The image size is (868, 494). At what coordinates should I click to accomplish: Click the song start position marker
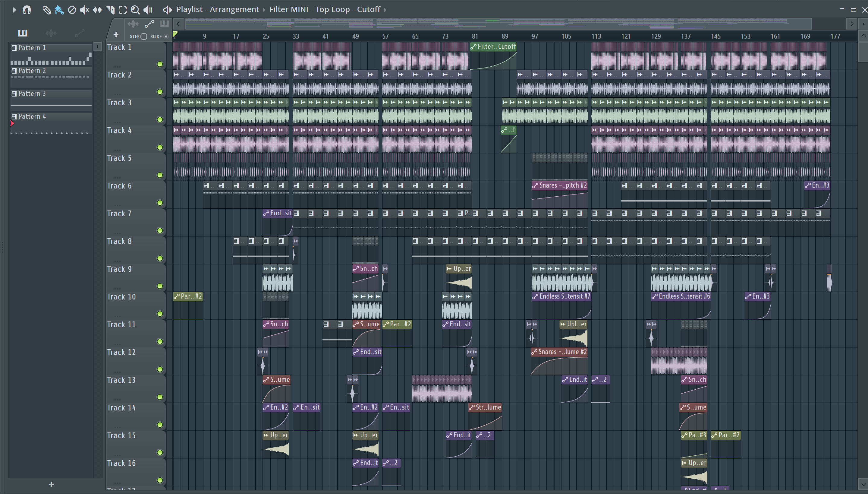pos(175,34)
